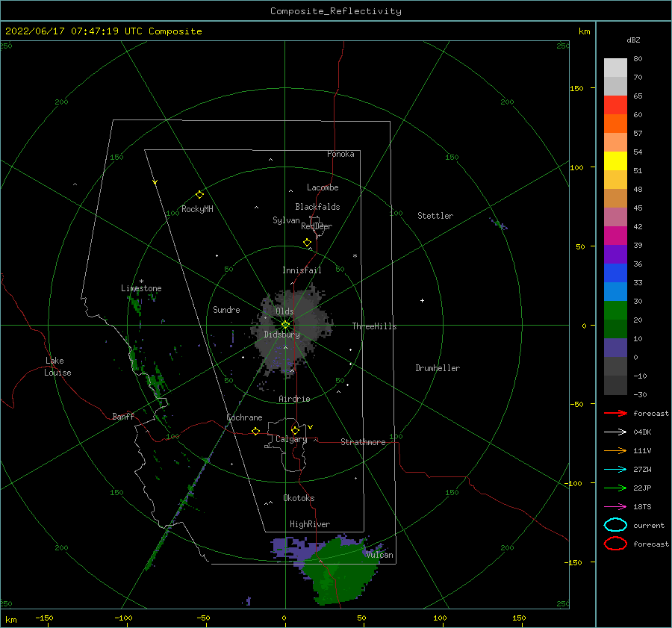Click the ThreeHills town label
Viewport: 672px width, 628px height.
(x=375, y=326)
